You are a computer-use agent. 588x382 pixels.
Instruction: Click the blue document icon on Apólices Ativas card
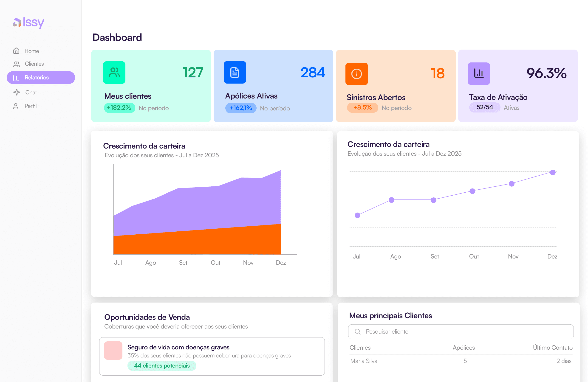click(x=235, y=72)
